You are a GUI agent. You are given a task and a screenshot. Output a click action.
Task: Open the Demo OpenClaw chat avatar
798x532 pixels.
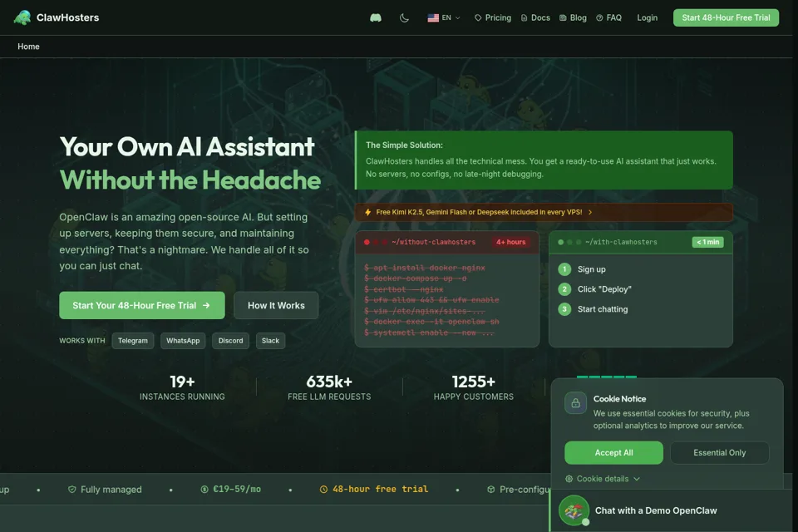[x=574, y=510]
